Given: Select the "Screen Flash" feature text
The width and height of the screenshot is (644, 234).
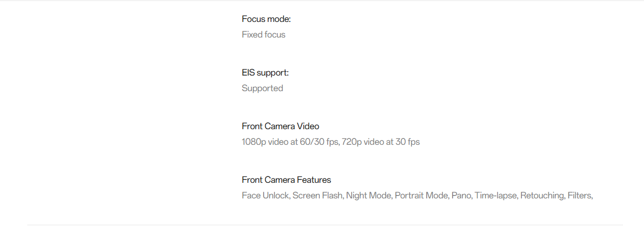Looking at the screenshot, I should (317, 195).
